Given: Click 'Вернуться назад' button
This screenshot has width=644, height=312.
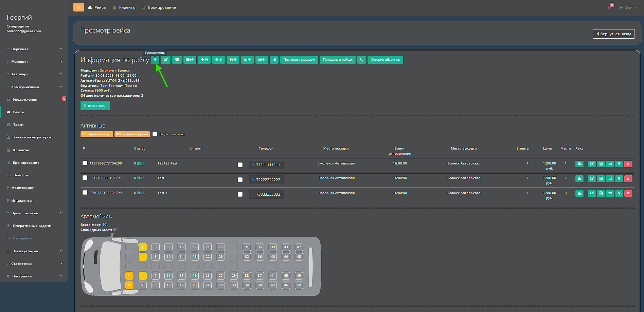Looking at the screenshot, I should [613, 34].
